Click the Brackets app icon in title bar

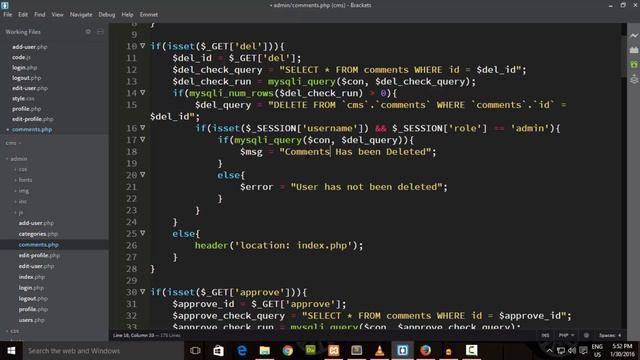click(x=5, y=5)
